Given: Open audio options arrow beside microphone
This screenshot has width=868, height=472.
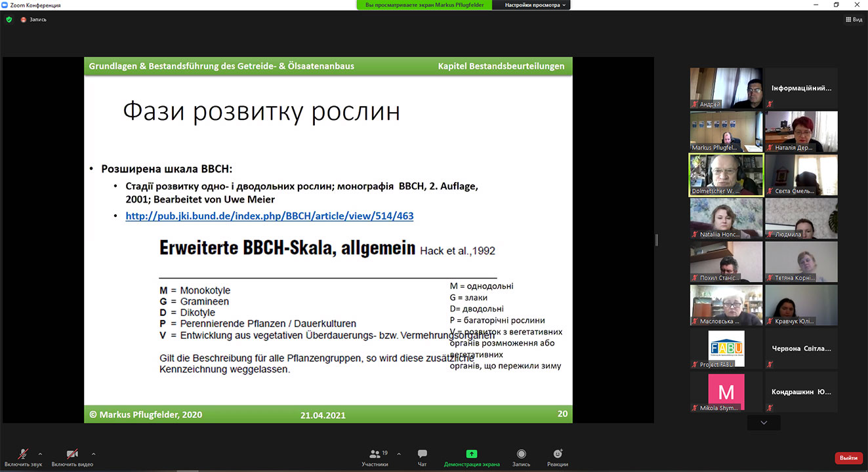Looking at the screenshot, I should (41, 454).
